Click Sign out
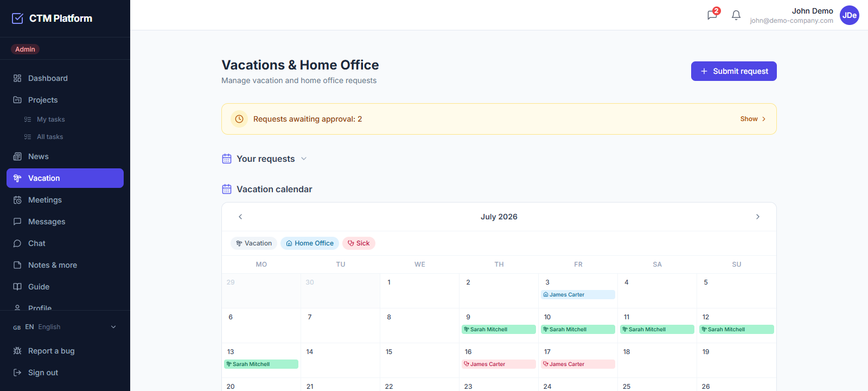Image resolution: width=868 pixels, height=391 pixels. 65,373
